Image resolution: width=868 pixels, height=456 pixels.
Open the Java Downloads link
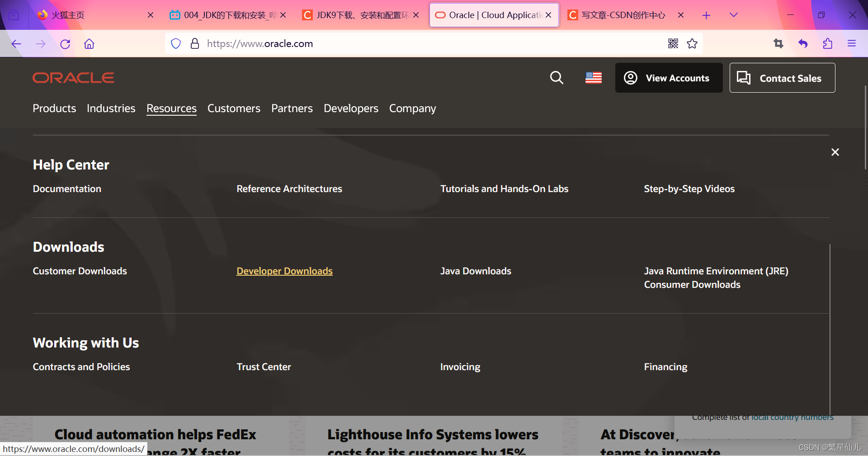[x=476, y=271]
